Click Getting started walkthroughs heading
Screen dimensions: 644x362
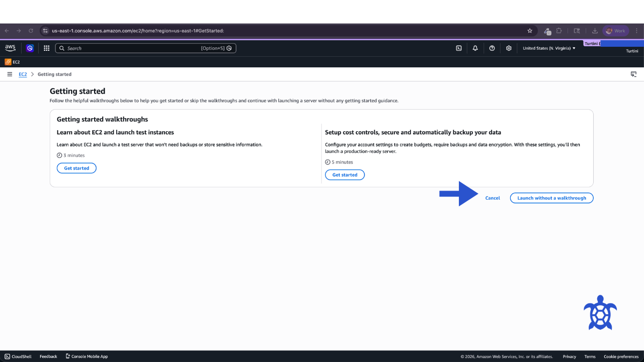click(x=102, y=120)
